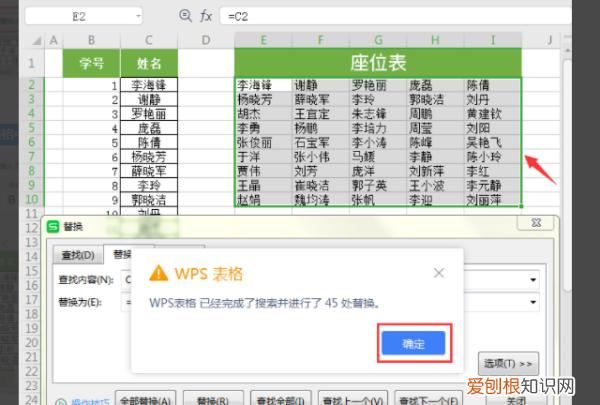Viewport: 600px width, 405px height.
Task: Select row 10 header
Action: click(32, 199)
